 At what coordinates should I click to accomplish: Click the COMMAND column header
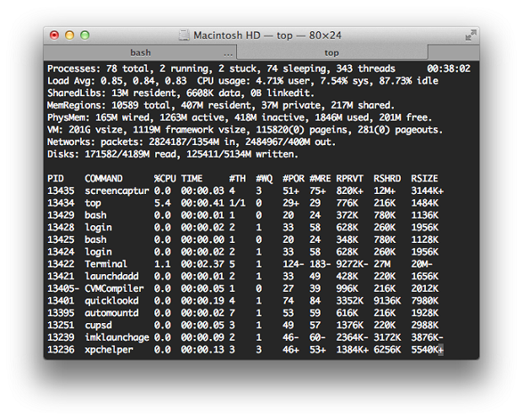click(104, 179)
